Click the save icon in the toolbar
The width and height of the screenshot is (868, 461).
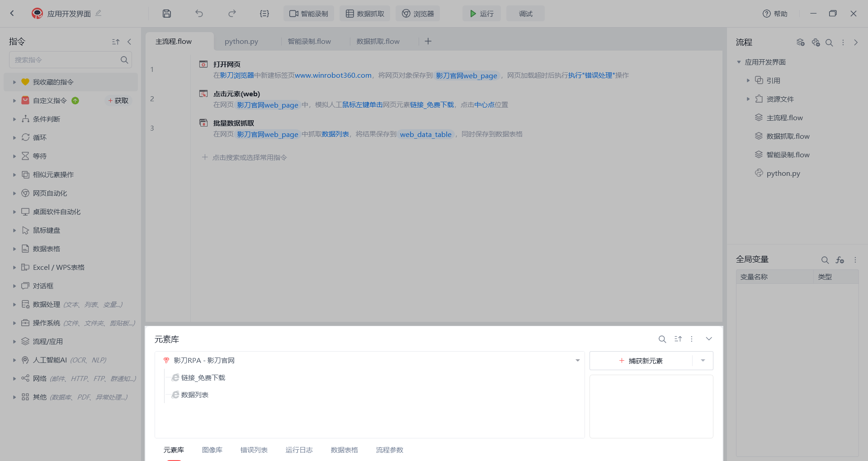167,14
